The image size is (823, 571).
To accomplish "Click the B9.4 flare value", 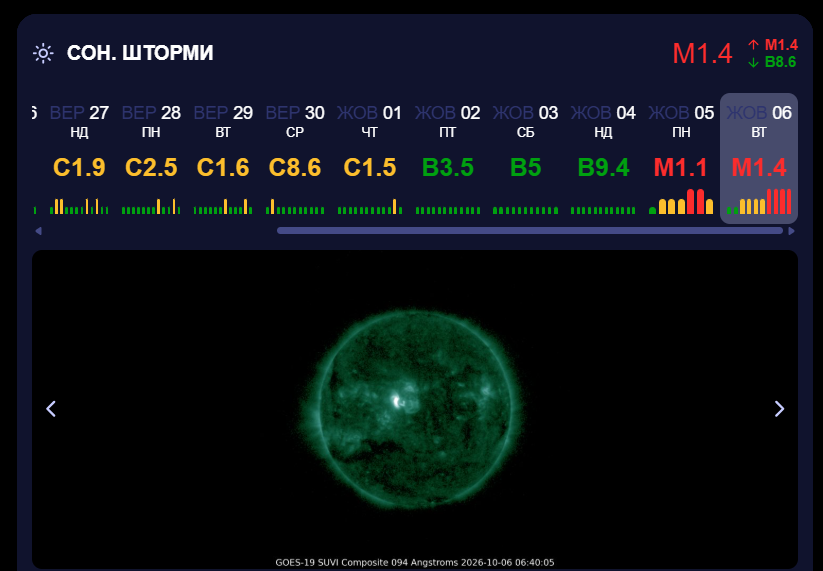I will (x=603, y=168).
